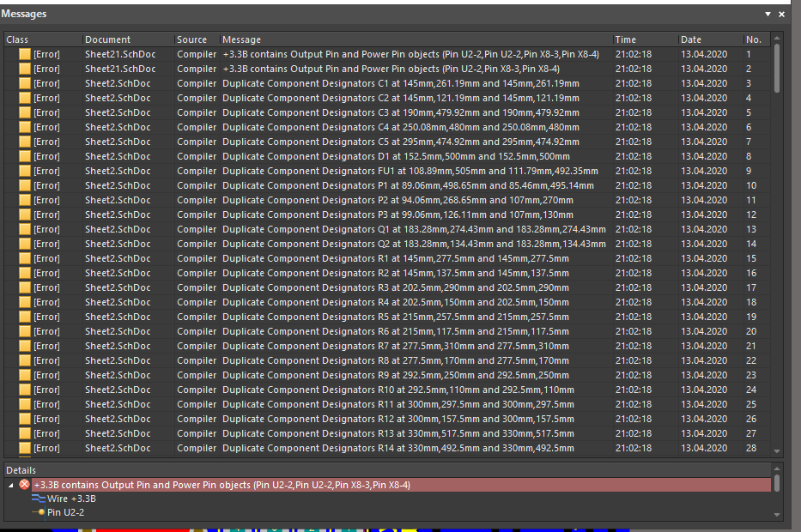801x532 pixels.
Task: Select Duplicate Component Designators C2 message
Action: (x=388, y=98)
